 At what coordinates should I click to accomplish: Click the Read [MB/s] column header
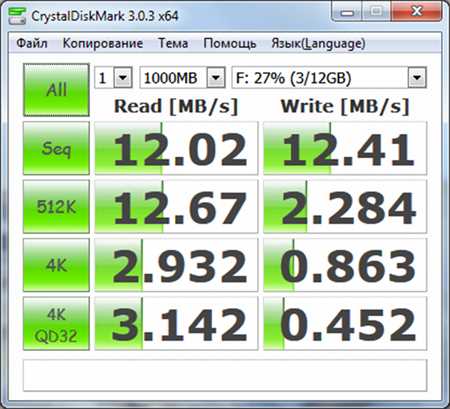[176, 107]
